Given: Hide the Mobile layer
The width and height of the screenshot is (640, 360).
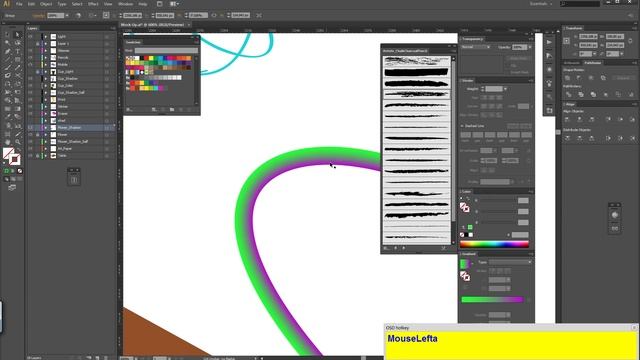Looking at the screenshot, I should [x=31, y=64].
